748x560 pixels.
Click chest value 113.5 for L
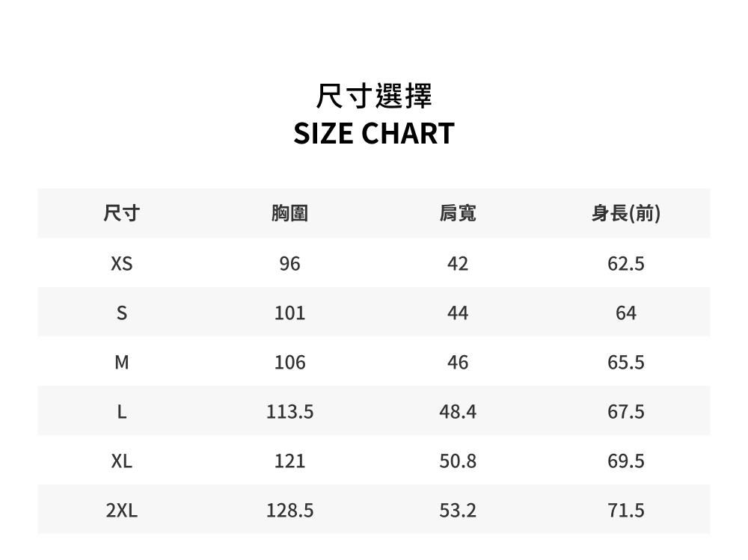(289, 412)
